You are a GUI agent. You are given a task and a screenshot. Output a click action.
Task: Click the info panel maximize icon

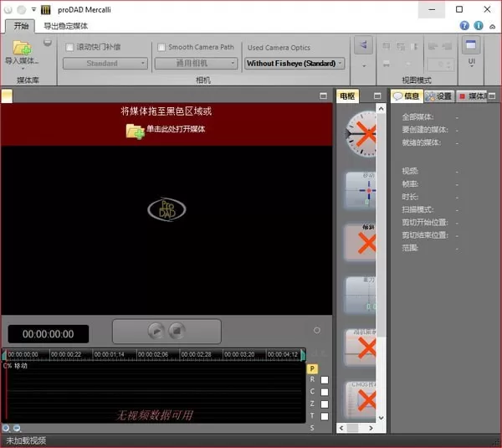(x=492, y=95)
